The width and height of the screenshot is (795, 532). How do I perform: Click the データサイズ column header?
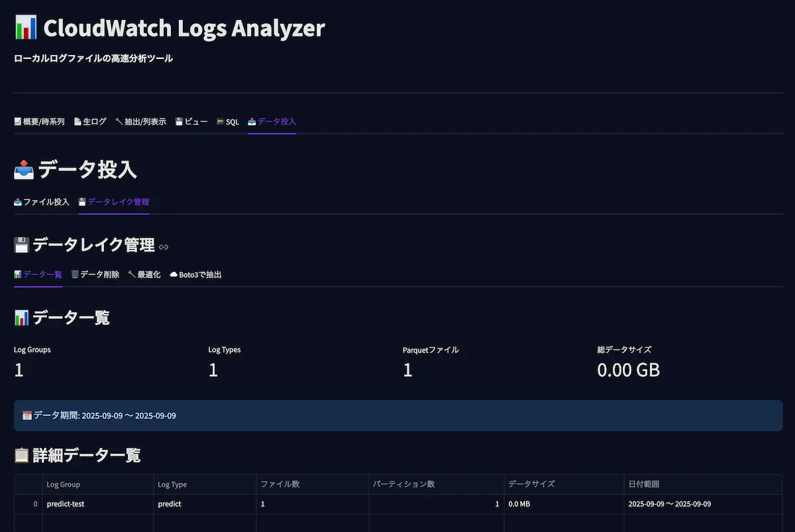click(531, 485)
